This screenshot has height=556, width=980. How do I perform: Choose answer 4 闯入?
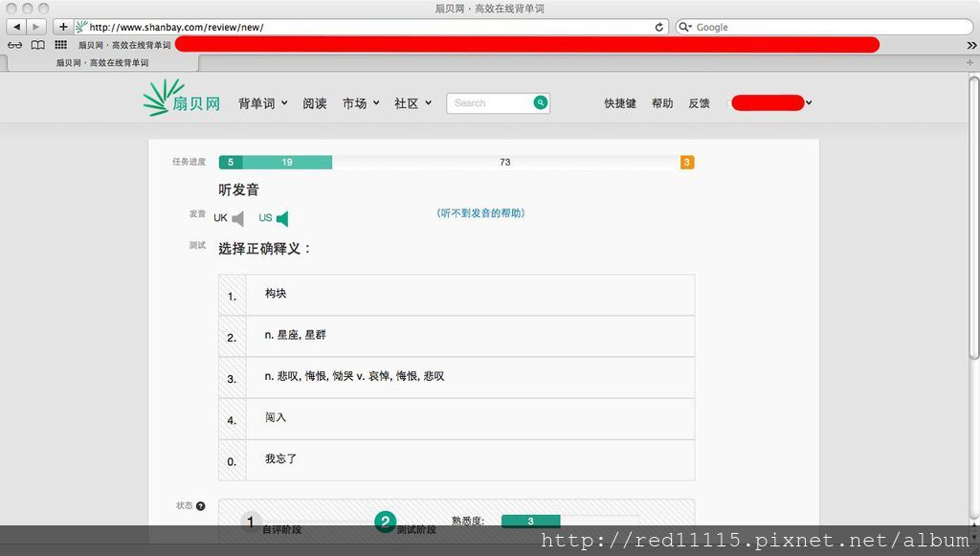457,418
